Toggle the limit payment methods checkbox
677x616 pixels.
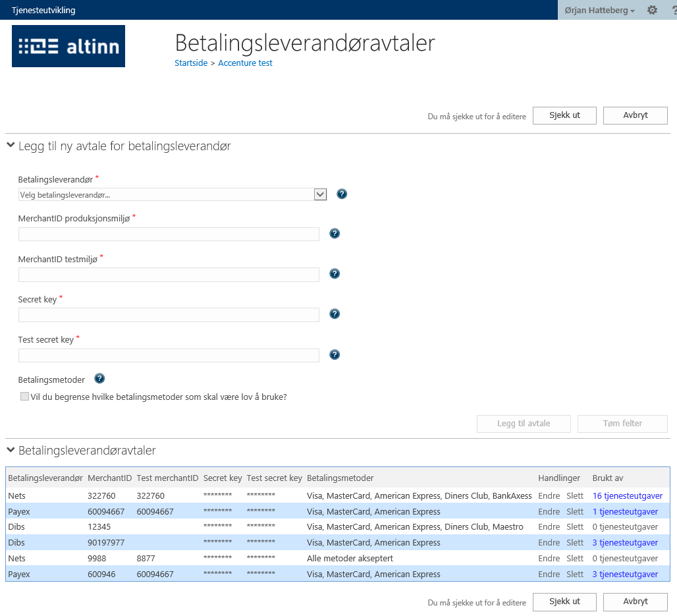pyautogui.click(x=25, y=397)
